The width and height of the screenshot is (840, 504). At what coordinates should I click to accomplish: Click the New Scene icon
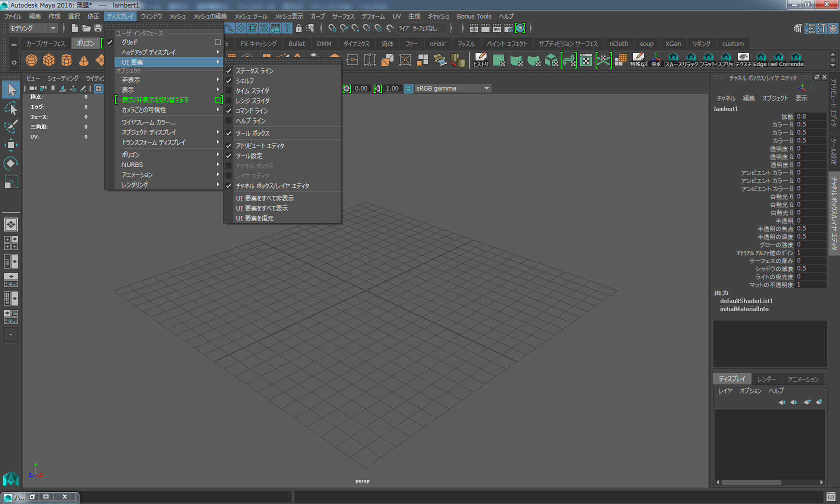click(x=75, y=28)
